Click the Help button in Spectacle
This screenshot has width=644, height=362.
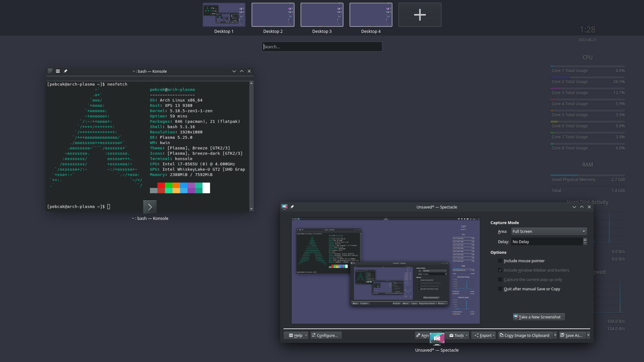point(296,335)
